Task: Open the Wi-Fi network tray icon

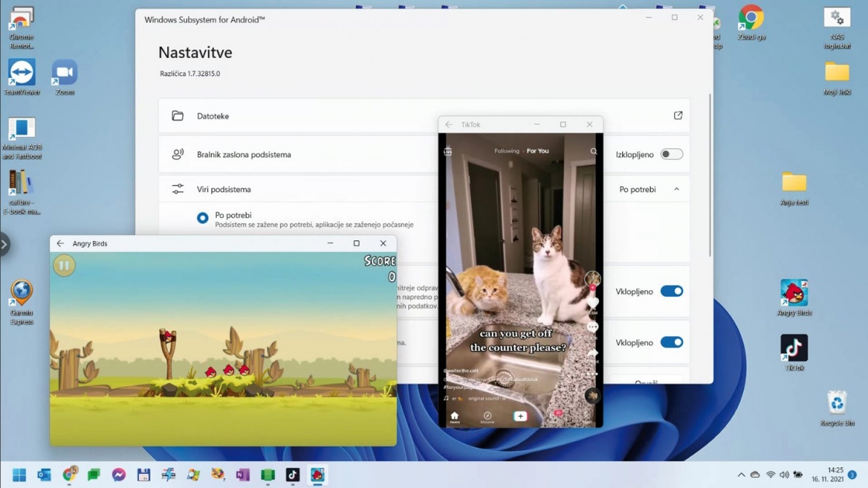Action: pyautogui.click(x=770, y=475)
